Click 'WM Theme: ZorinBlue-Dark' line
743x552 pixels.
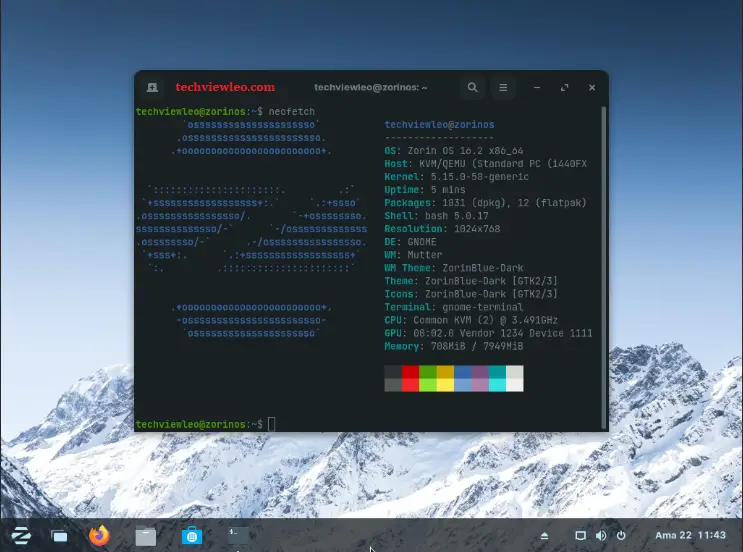[453, 268]
